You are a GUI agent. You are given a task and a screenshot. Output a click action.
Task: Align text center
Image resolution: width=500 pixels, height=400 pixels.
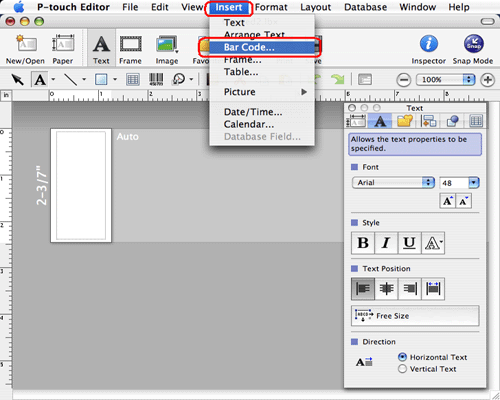coord(386,289)
